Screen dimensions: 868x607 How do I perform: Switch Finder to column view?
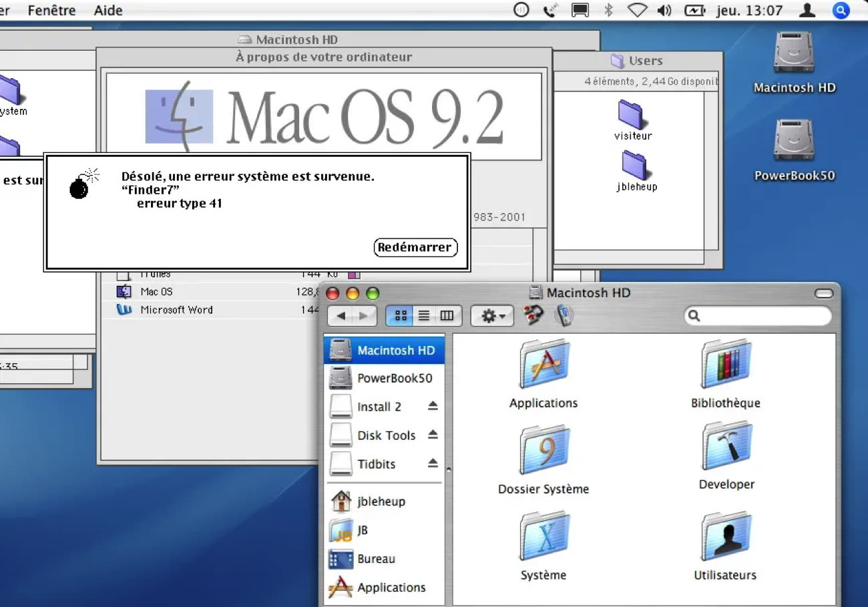(x=447, y=316)
